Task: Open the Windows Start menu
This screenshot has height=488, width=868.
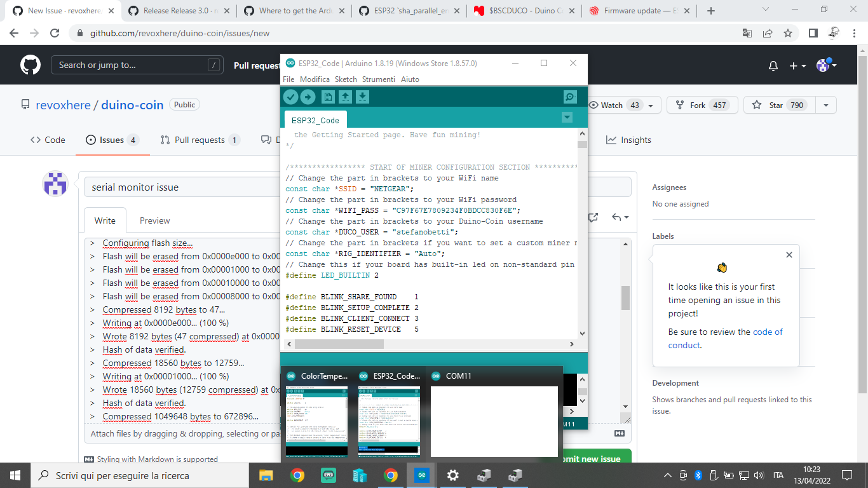Action: pyautogui.click(x=15, y=475)
